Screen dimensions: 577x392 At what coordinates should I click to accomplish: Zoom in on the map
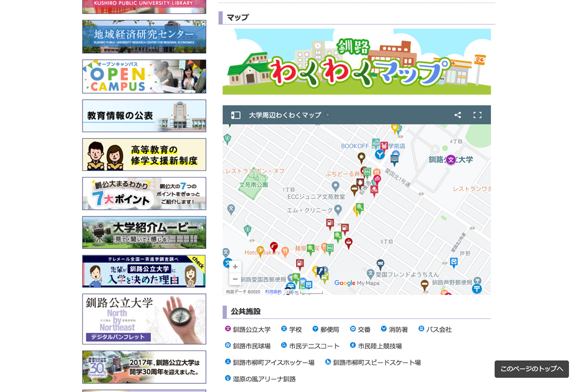(235, 267)
